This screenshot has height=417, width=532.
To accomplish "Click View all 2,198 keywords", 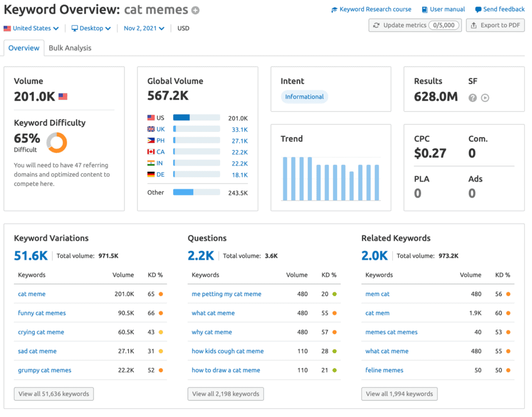I will click(x=225, y=394).
